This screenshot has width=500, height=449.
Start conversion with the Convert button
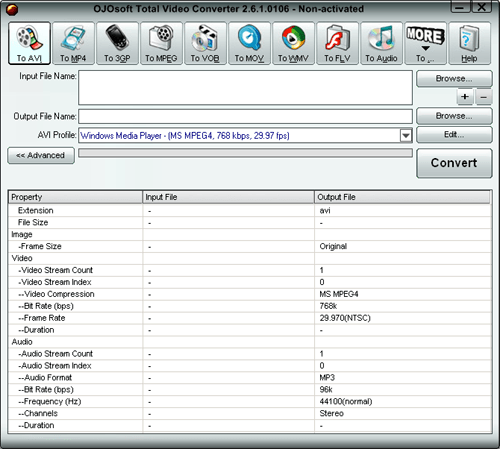tap(454, 163)
